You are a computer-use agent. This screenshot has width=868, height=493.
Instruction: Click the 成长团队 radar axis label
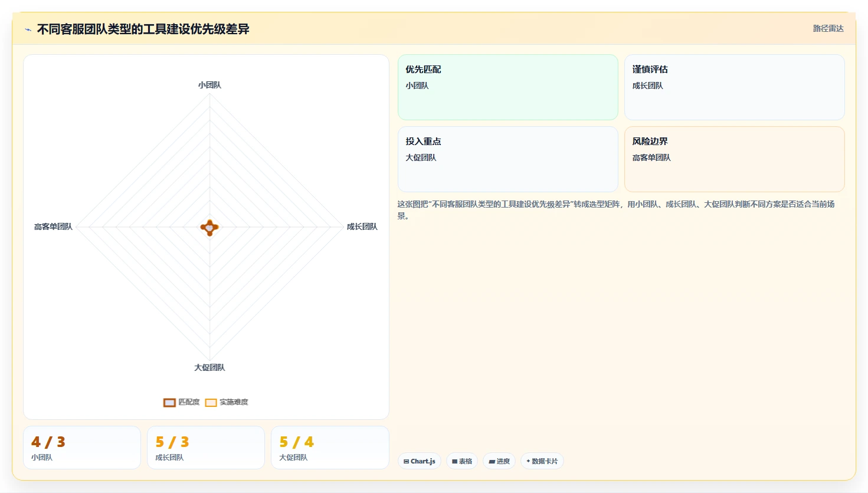click(x=362, y=226)
